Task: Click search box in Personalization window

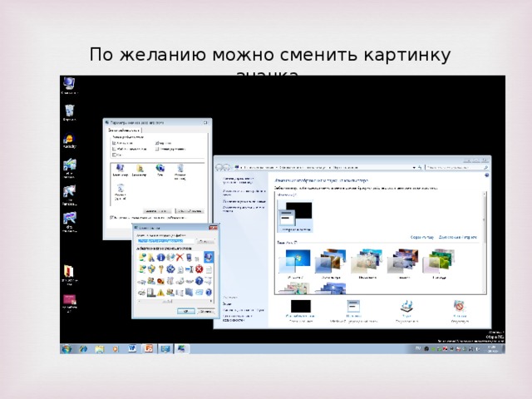Action: [457, 167]
